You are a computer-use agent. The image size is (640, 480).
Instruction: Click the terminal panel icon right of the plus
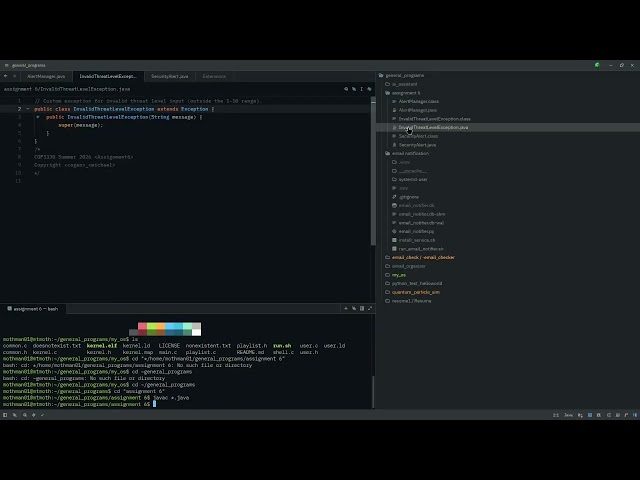354,309
